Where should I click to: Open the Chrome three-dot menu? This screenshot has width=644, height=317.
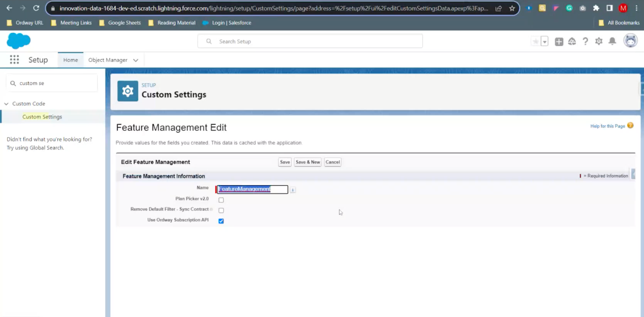pyautogui.click(x=636, y=8)
